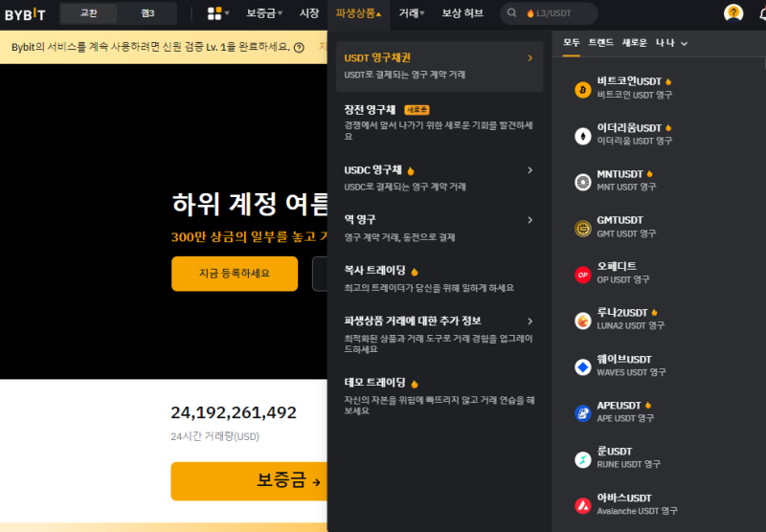Click the 새로운 badge beside 장전 영구체
The width and height of the screenshot is (766, 532).
point(417,110)
